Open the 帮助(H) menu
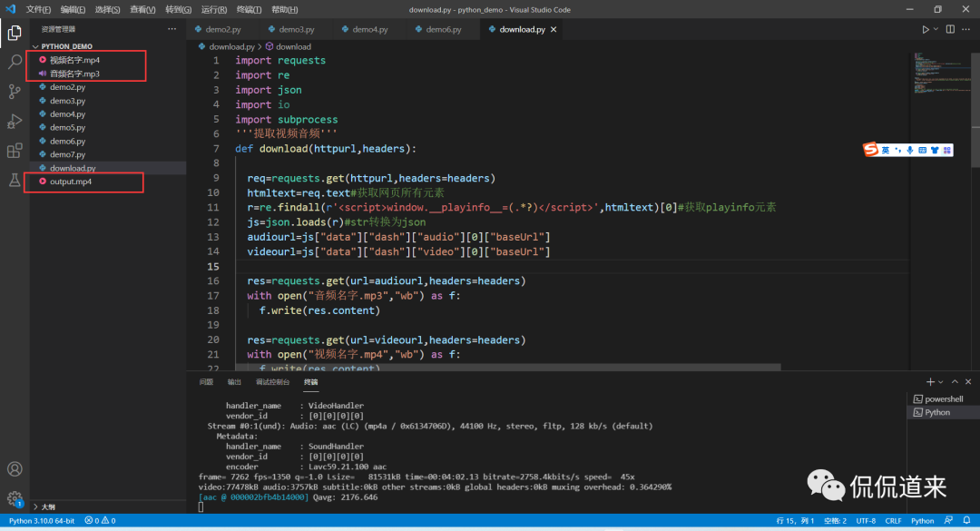Screen dimensions: 980x531 [x=284, y=9]
